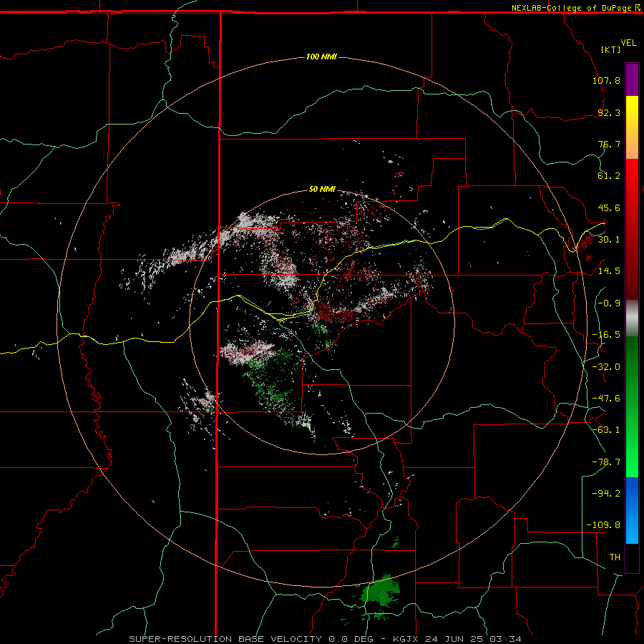Screen dimensions: 644x644
Task: Select the -0.9 velocity scale value
Action: [x=609, y=303]
